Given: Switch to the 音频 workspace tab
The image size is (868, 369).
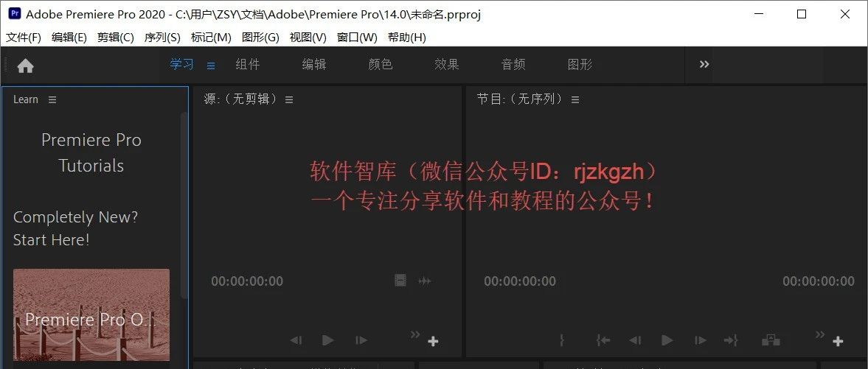Looking at the screenshot, I should point(513,64).
